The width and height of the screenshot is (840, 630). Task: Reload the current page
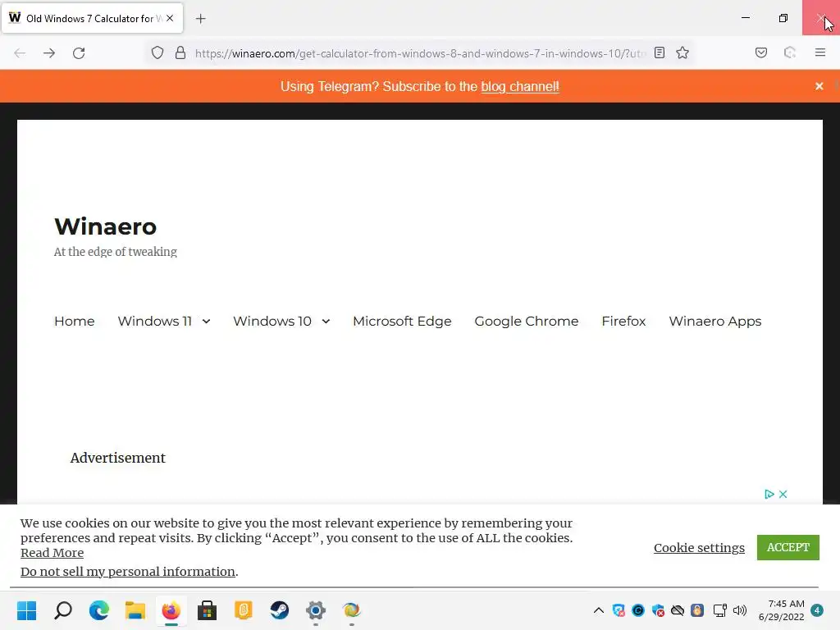(x=79, y=53)
